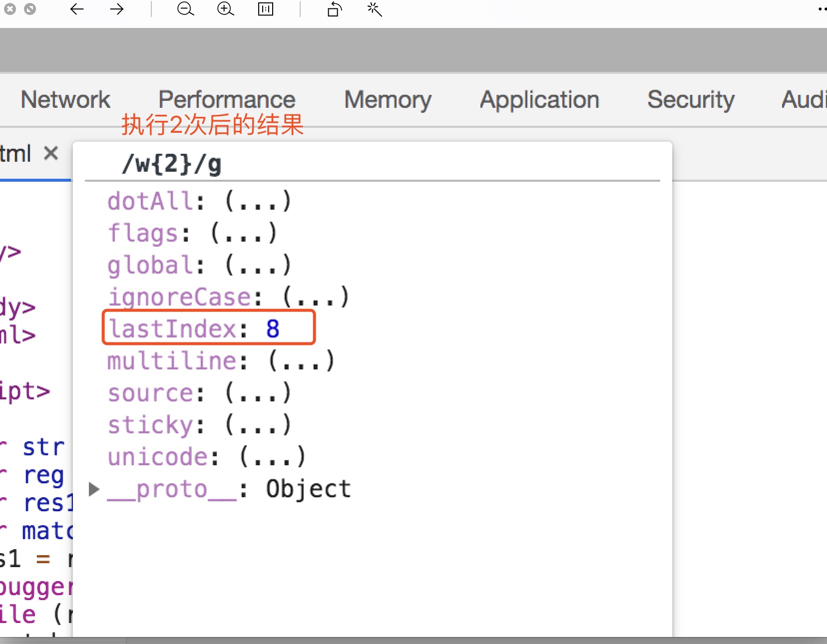Click the magic wand enhance icon
The width and height of the screenshot is (827, 644).
point(375,9)
